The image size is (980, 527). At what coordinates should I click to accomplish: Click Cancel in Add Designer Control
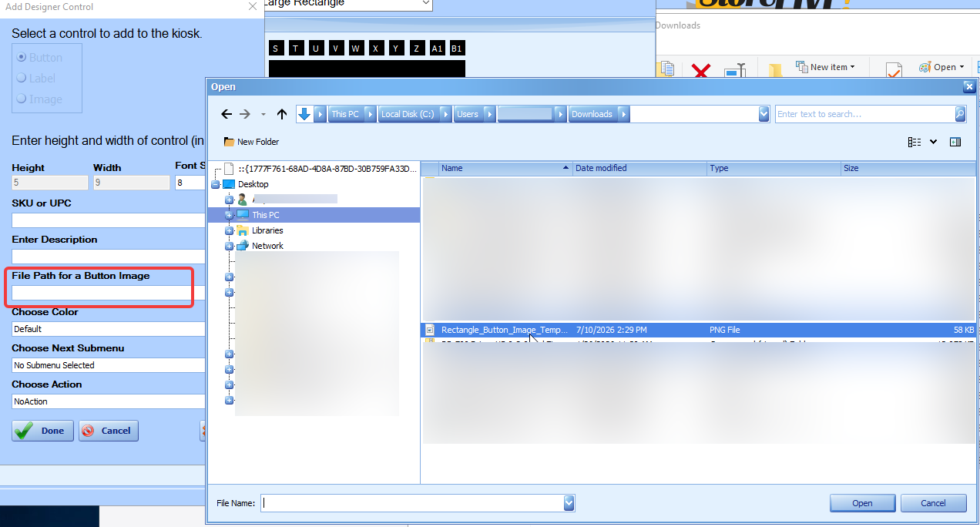point(108,431)
